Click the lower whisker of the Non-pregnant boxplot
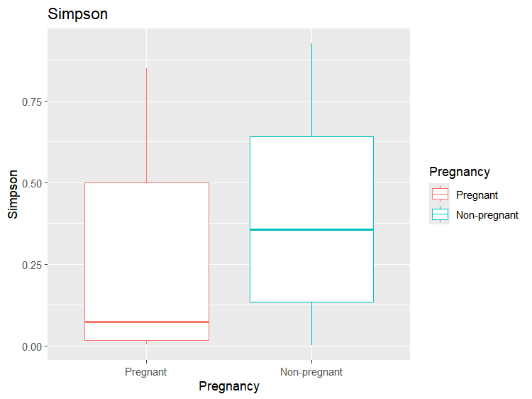Viewport: 532px width, 399px height. pyautogui.click(x=311, y=324)
